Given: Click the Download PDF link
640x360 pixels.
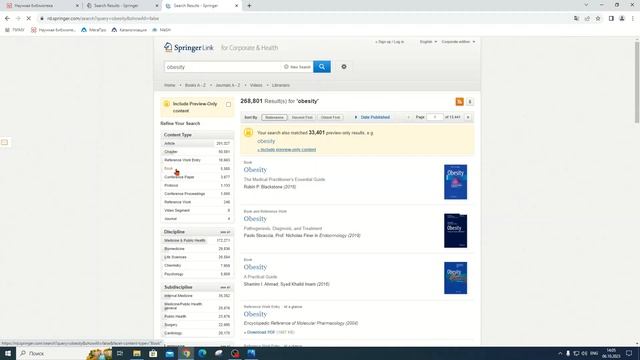Looking at the screenshot, I should 259,332.
